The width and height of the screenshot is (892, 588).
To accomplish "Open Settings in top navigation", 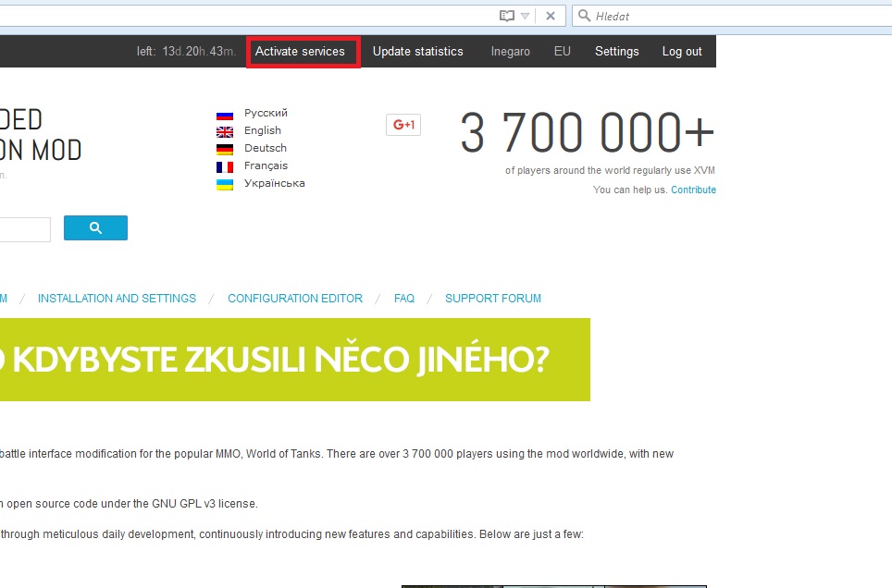I will click(x=616, y=51).
